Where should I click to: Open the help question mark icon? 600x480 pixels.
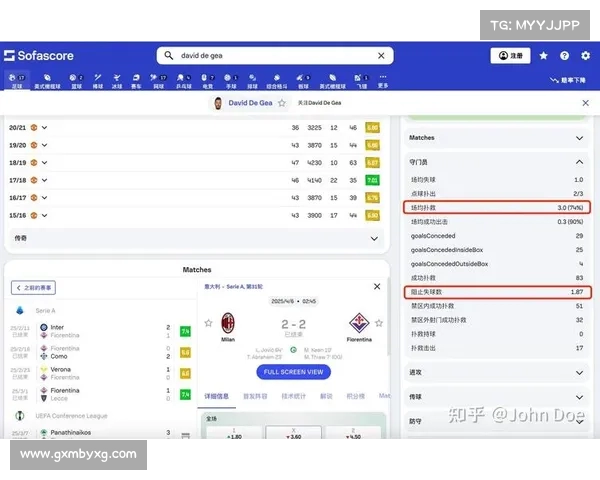coord(564,56)
